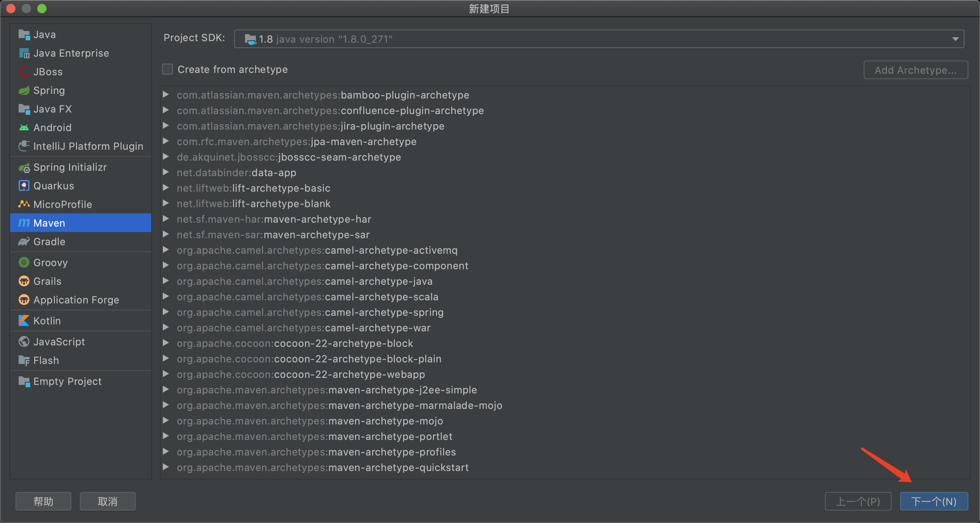Click the JavaScript globe icon
The height and width of the screenshot is (523, 980).
(x=24, y=342)
